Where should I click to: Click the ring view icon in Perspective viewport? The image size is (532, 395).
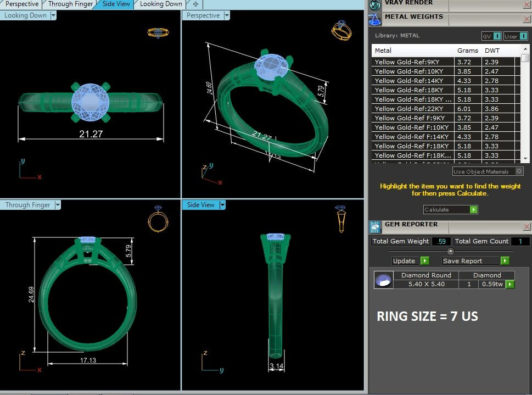click(341, 30)
